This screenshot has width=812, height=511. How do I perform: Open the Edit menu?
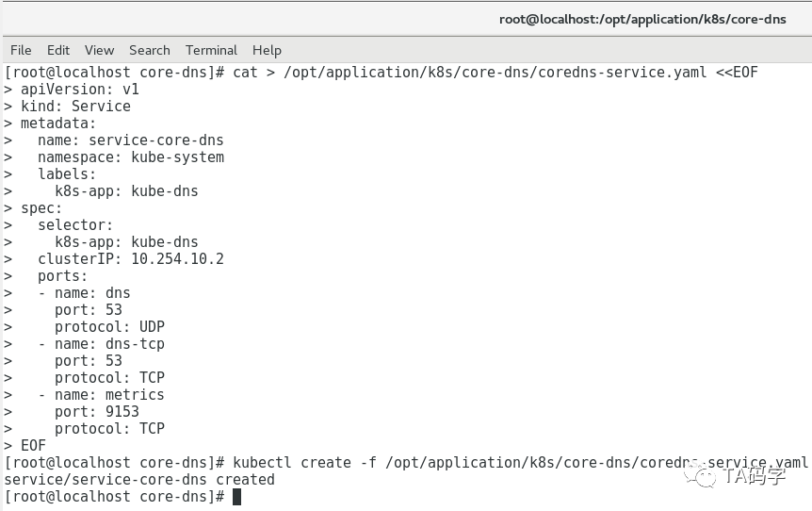click(x=58, y=50)
